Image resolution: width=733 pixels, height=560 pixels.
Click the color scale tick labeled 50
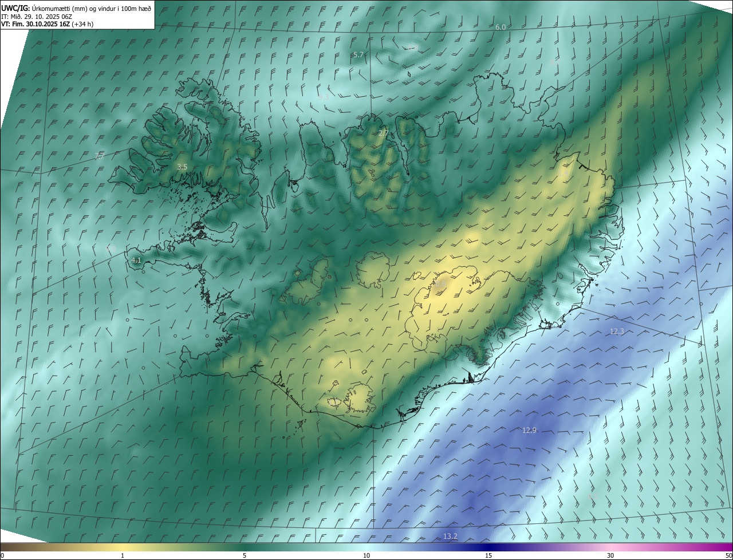[x=728, y=555]
